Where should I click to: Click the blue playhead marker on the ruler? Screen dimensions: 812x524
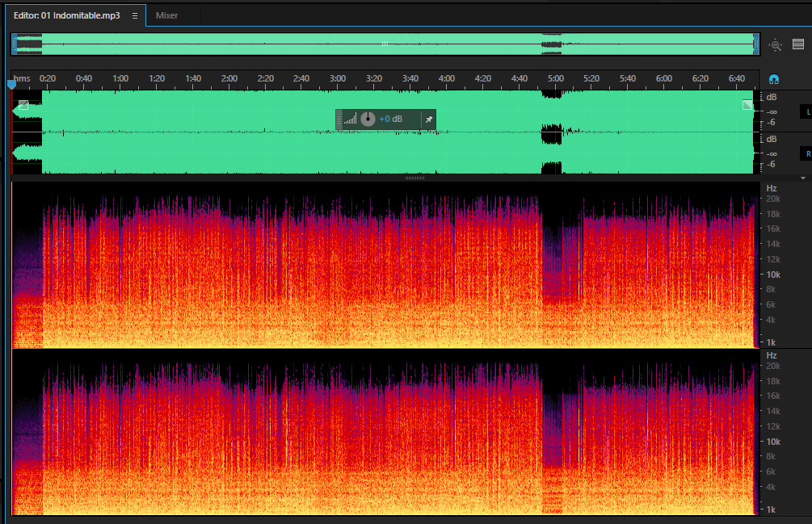tap(11, 84)
